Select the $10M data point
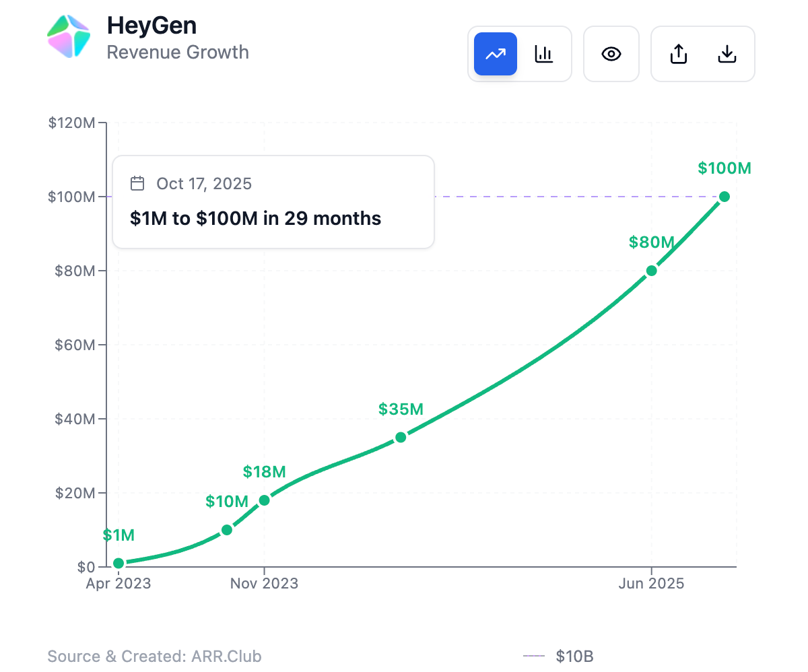Viewport: 808px width, 672px height. (x=227, y=530)
